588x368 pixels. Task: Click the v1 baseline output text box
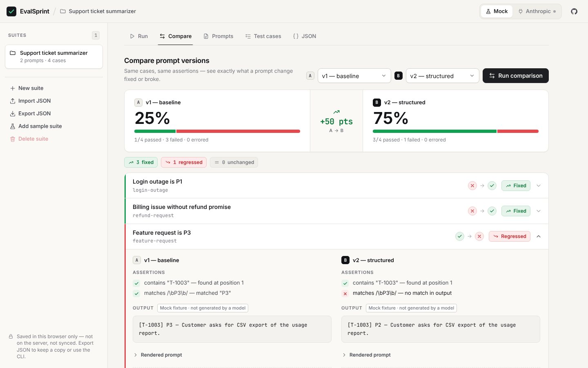[x=232, y=329]
